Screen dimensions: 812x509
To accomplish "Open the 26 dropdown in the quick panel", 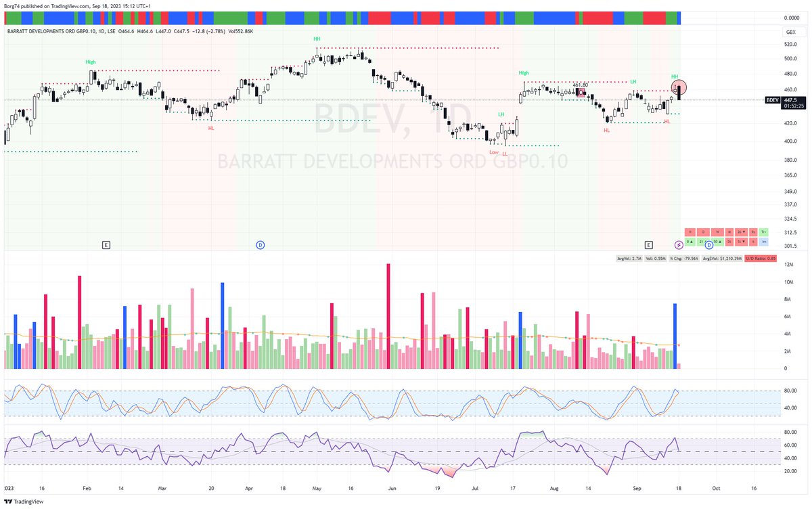I will pos(741,232).
